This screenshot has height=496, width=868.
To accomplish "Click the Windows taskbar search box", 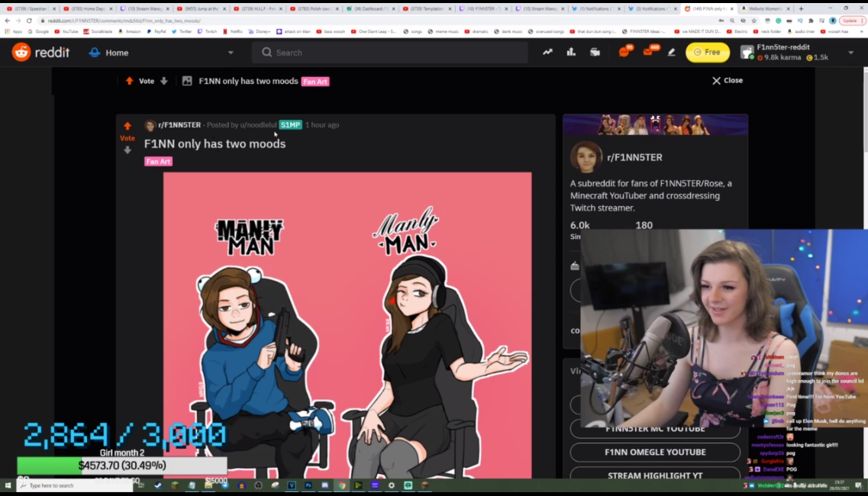I will click(75, 485).
